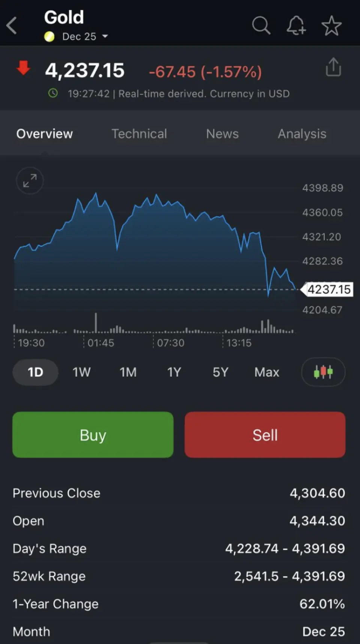The width and height of the screenshot is (360, 644).
Task: Expand the chart to fullscreen
Action: tap(30, 181)
